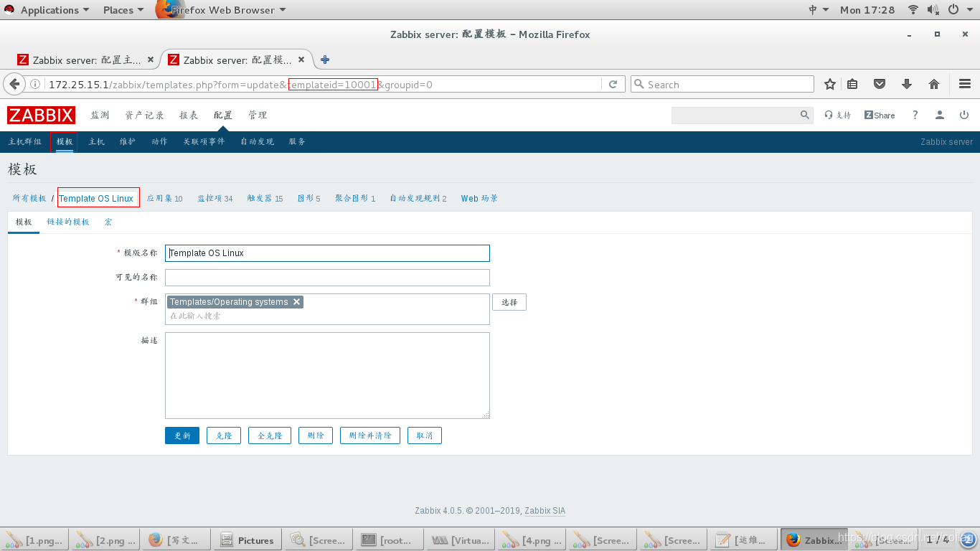Open the 支持 support link

click(x=837, y=115)
